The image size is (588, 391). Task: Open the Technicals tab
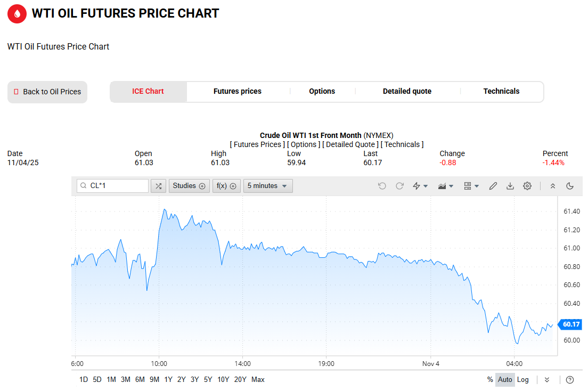point(501,92)
